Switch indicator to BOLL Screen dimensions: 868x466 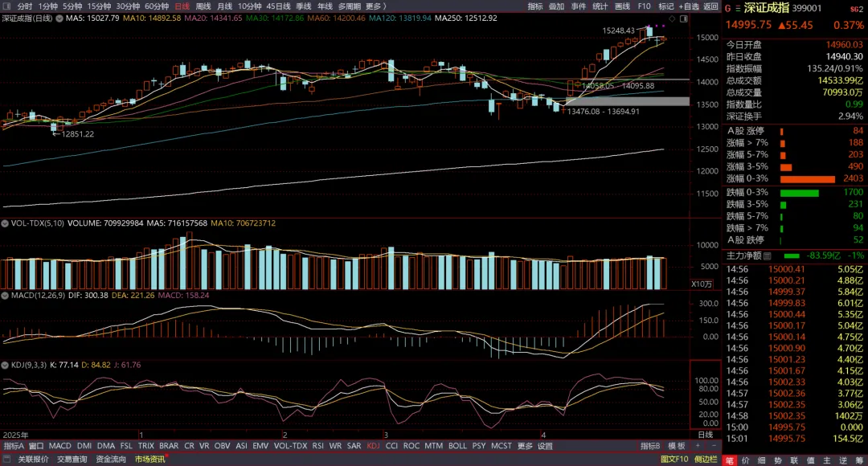(x=457, y=446)
